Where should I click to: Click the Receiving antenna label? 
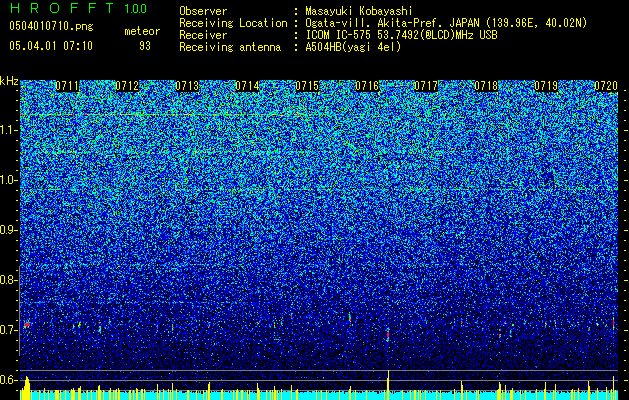point(230,47)
